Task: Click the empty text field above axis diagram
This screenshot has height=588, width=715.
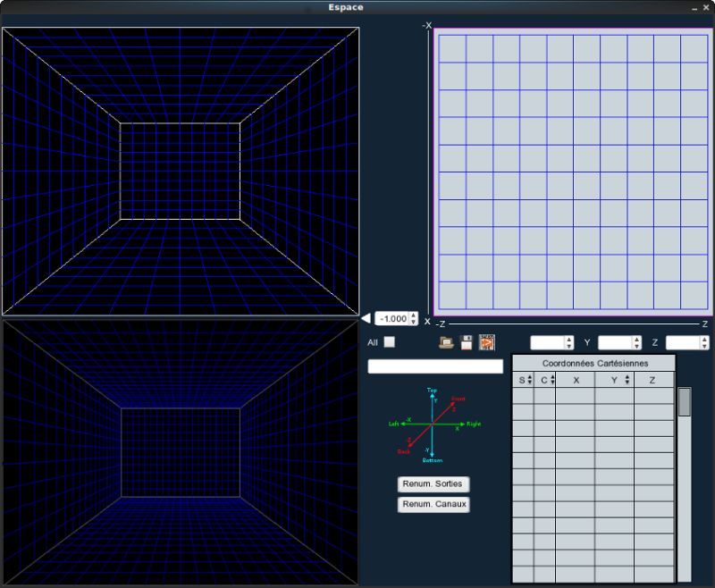Action: pos(435,366)
